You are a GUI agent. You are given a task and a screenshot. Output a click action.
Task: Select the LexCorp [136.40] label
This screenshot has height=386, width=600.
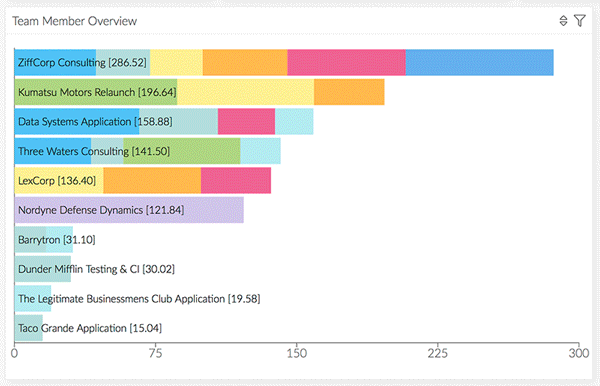click(x=57, y=181)
